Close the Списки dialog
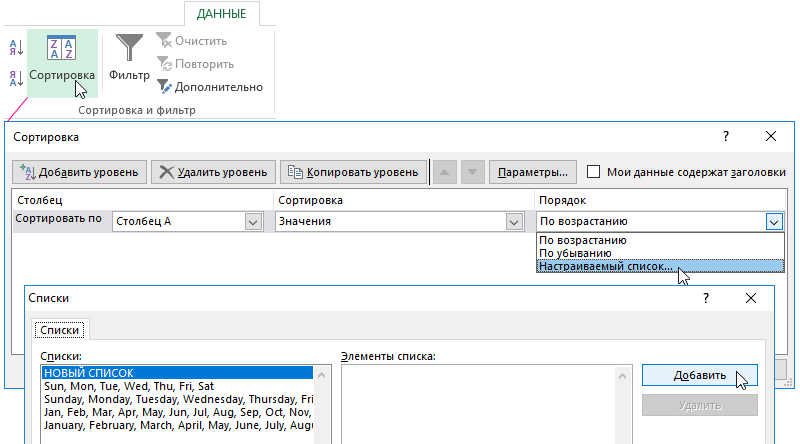 click(751, 298)
